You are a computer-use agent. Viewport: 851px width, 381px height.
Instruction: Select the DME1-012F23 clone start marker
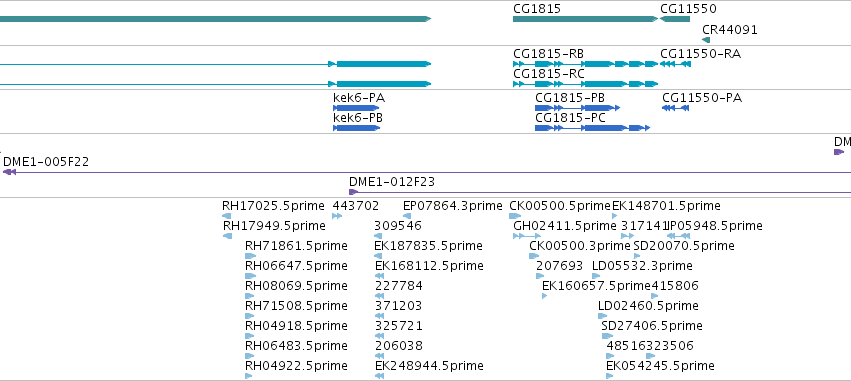[x=353, y=192]
